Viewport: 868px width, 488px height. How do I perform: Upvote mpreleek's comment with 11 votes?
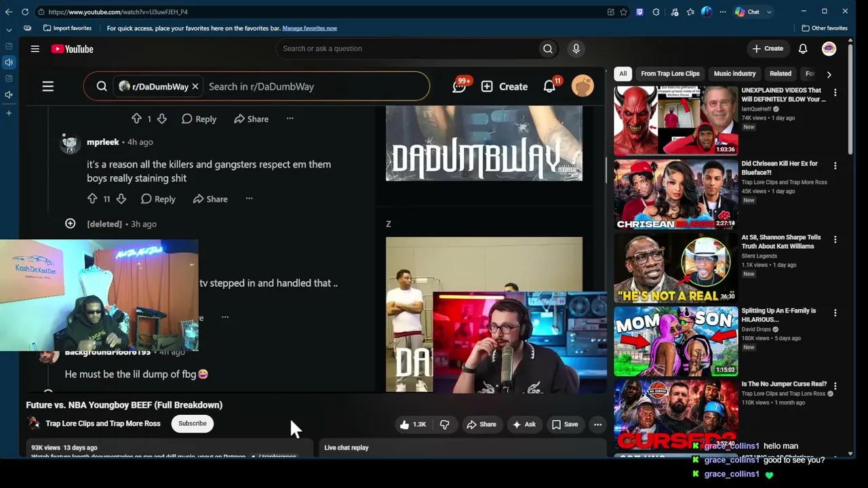click(92, 199)
